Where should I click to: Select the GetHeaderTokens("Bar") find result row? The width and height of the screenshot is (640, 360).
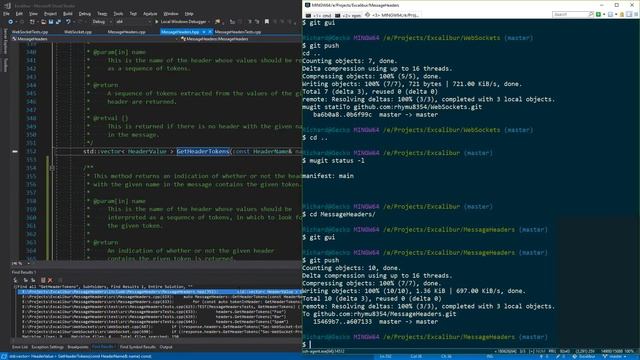click(x=161, y=317)
